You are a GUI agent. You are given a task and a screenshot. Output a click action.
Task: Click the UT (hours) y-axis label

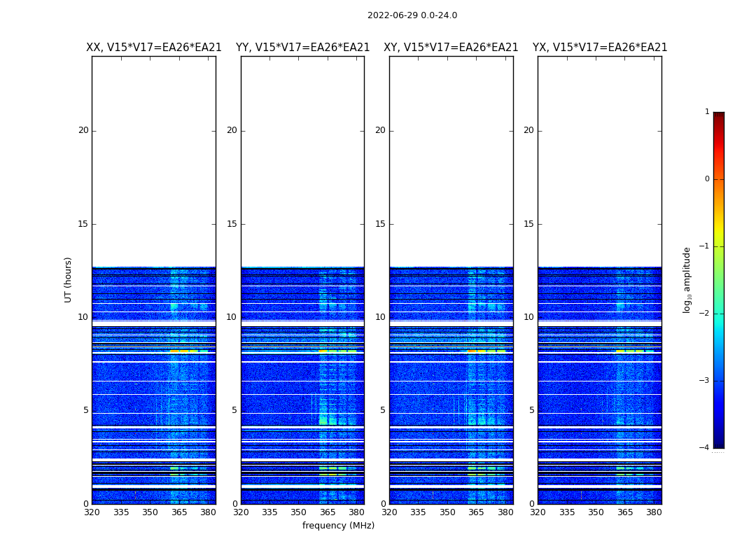coord(69,279)
